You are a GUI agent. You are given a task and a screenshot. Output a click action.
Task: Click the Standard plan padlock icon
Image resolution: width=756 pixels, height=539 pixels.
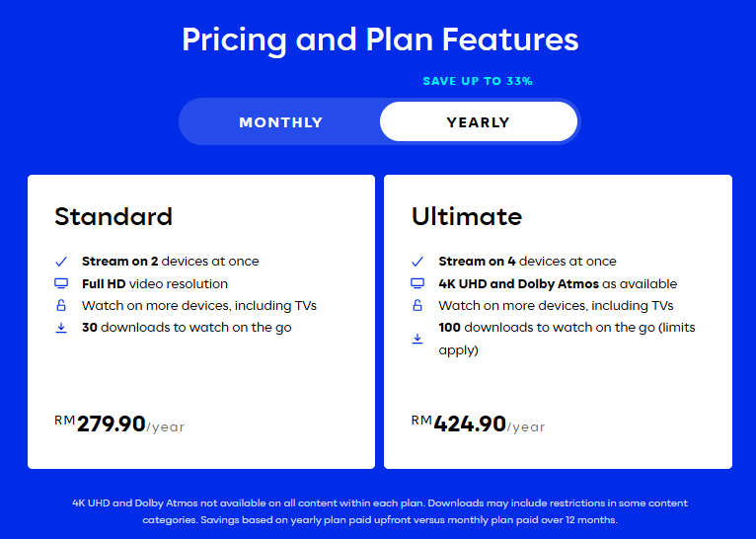click(x=61, y=305)
